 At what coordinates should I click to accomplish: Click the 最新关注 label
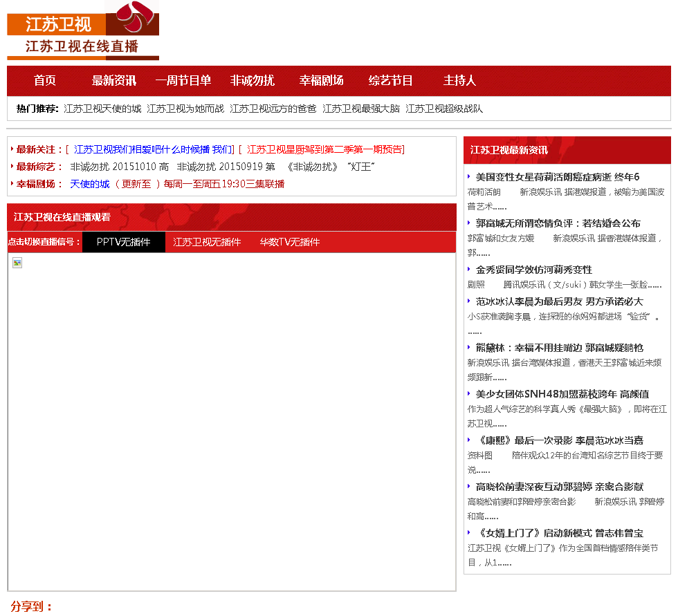[39, 149]
